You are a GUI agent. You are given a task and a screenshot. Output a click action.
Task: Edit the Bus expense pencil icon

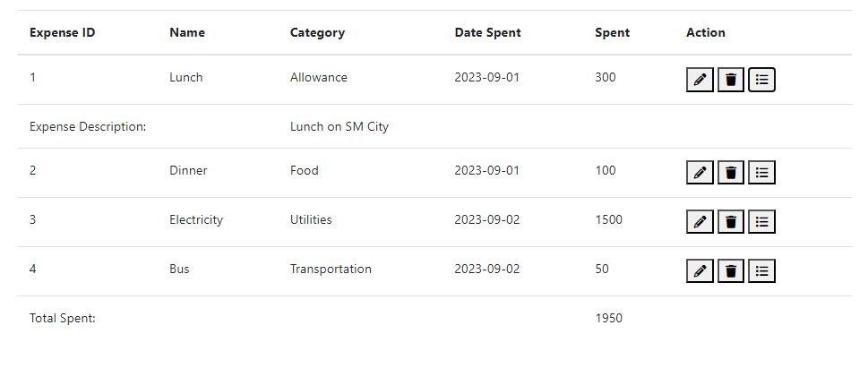coord(700,271)
